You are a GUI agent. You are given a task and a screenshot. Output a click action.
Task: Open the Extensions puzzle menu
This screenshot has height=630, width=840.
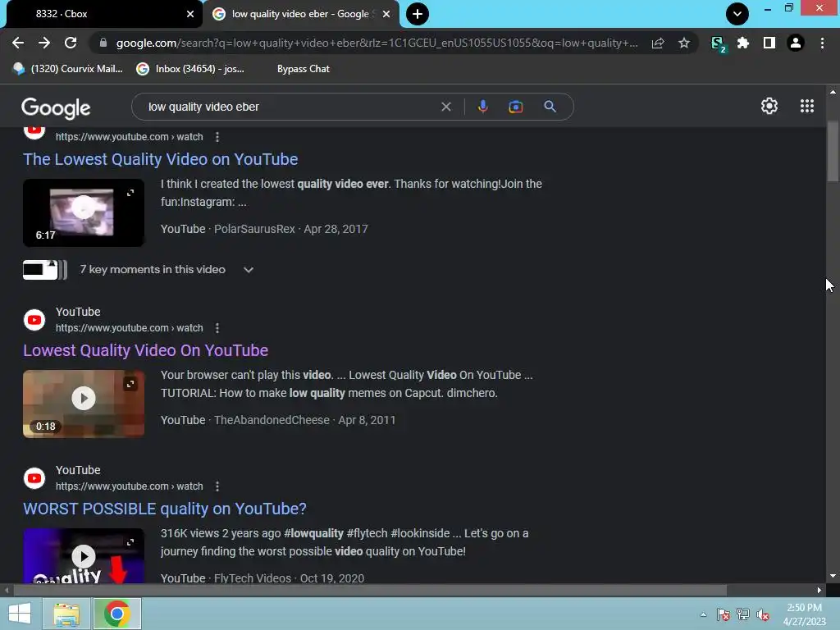pos(743,43)
